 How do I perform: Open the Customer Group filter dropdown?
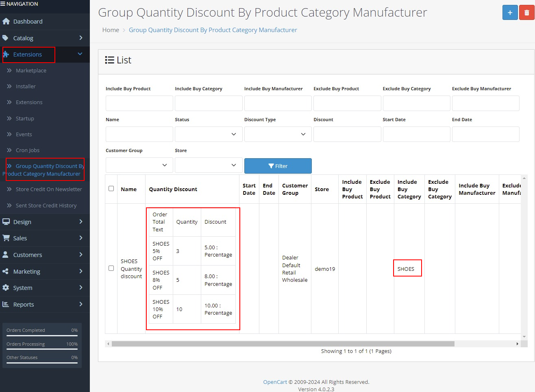point(139,165)
